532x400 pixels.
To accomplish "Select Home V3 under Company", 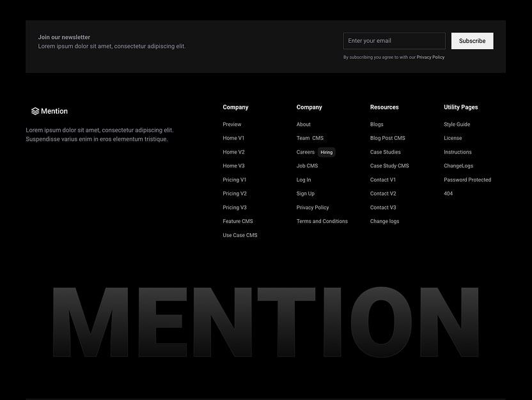I will [x=232, y=165].
